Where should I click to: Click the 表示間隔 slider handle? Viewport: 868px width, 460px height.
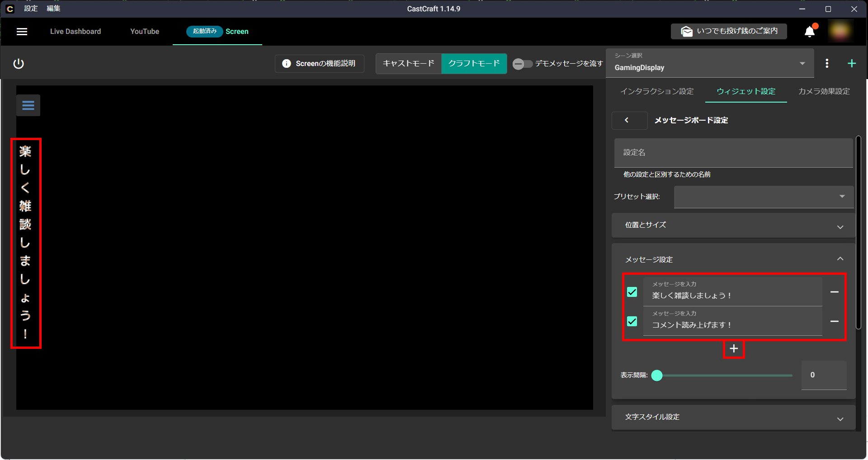657,375
